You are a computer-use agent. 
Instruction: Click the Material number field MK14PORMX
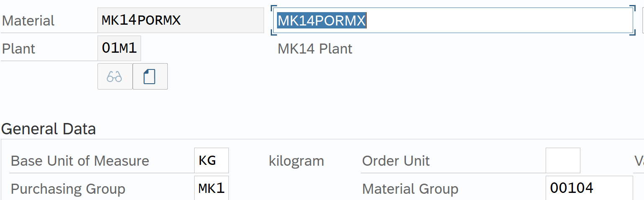coord(180,21)
